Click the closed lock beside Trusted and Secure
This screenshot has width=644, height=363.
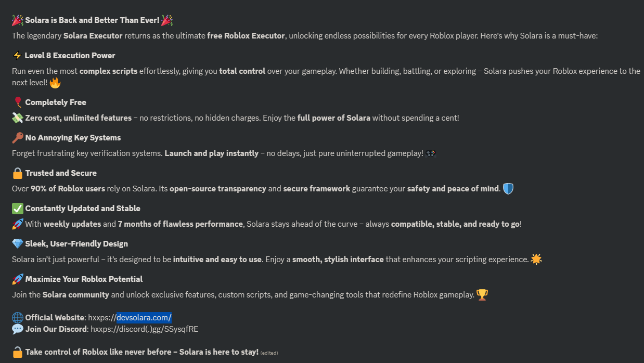[18, 173]
